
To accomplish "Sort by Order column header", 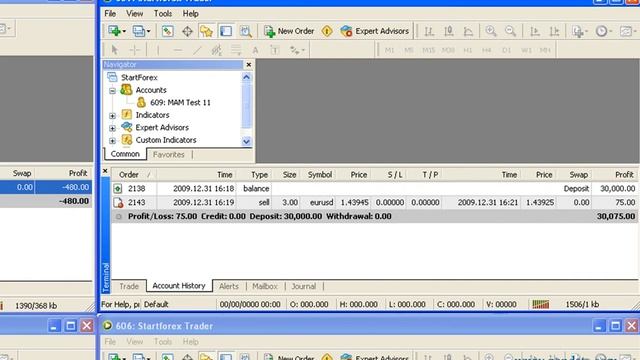I will point(134,175).
